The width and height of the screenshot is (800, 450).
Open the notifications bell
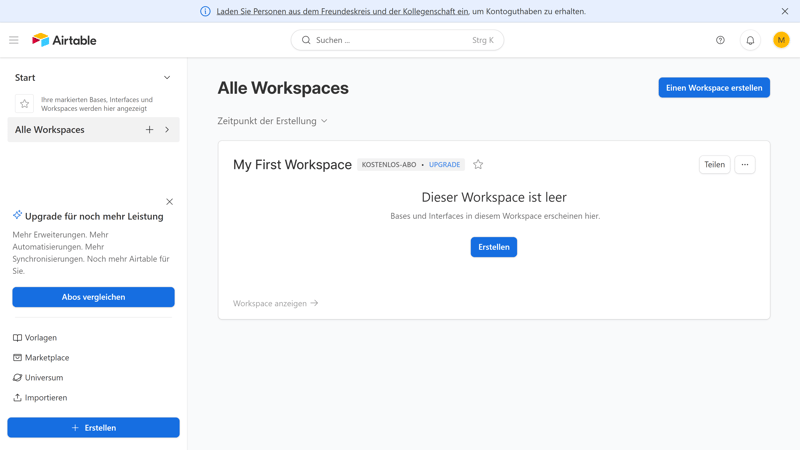click(750, 40)
